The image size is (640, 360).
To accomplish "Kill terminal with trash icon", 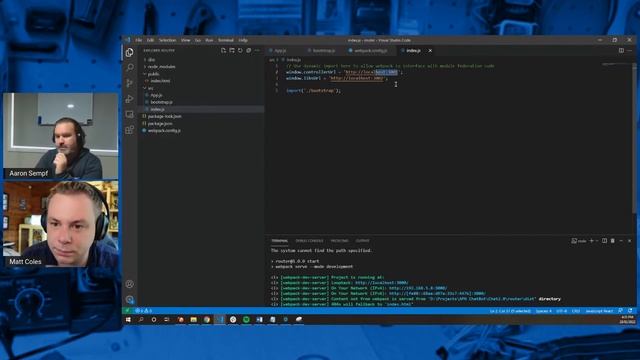I will tap(613, 241).
